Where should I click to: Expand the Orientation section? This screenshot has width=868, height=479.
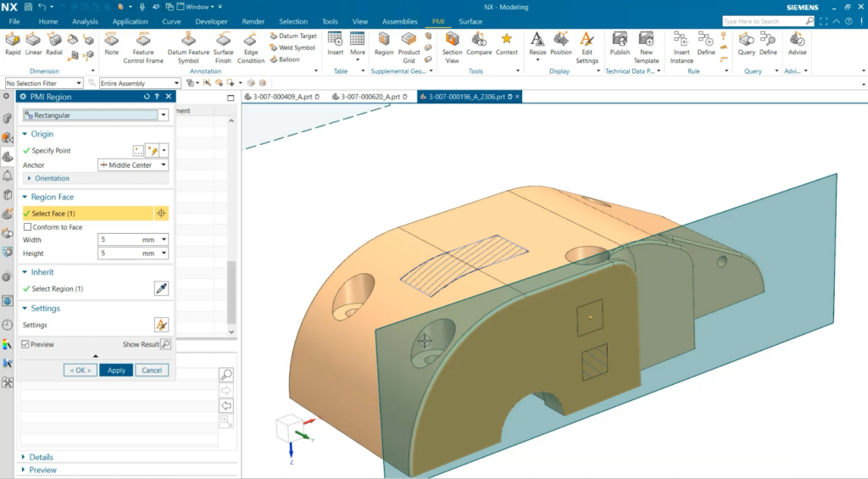tap(51, 178)
